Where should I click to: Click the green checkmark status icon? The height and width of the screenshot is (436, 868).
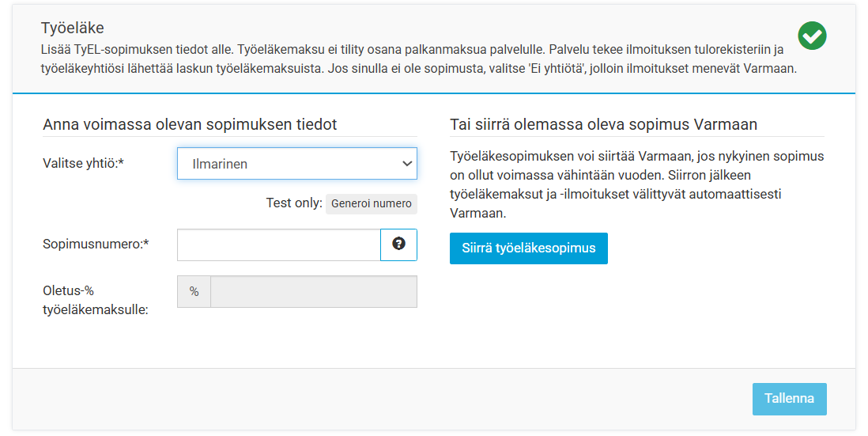(x=812, y=36)
